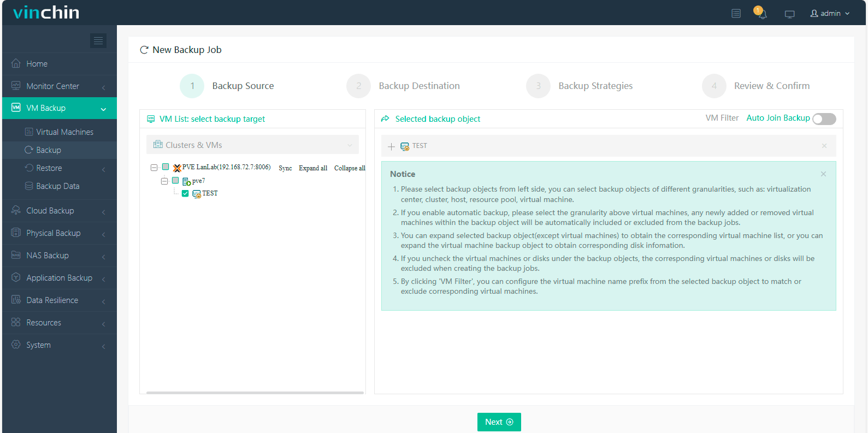Check the pve7 host checkbox
This screenshot has height=433, width=868.
[175, 180]
